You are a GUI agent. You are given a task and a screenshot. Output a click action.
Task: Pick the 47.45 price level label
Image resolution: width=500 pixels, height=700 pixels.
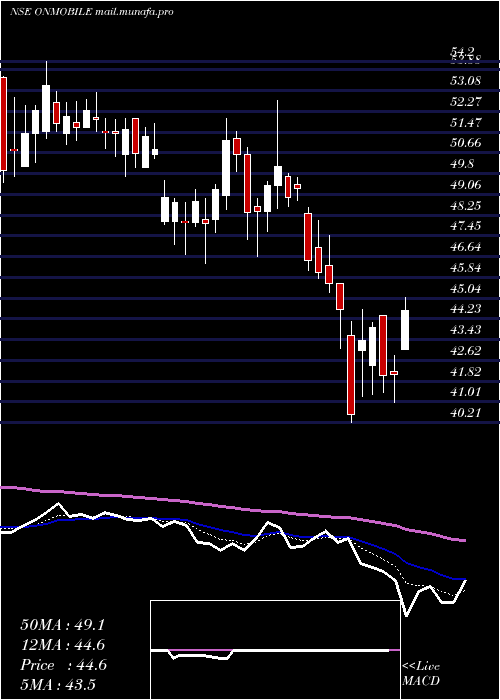[466, 226]
